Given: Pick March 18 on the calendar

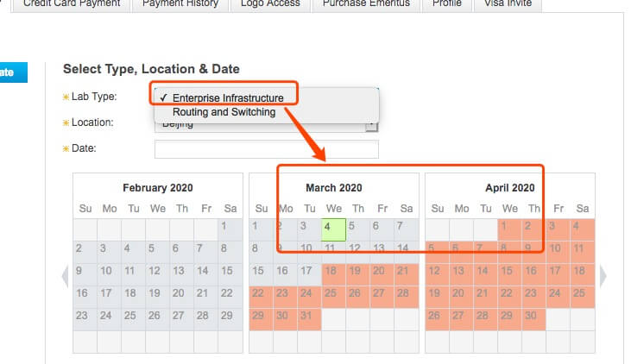Looking at the screenshot, I should pyautogui.click(x=333, y=271).
